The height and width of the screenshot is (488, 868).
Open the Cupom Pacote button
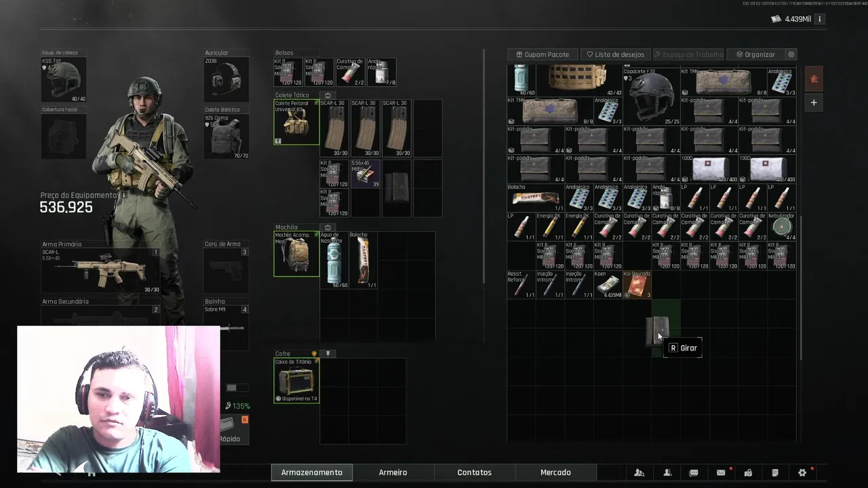point(542,54)
